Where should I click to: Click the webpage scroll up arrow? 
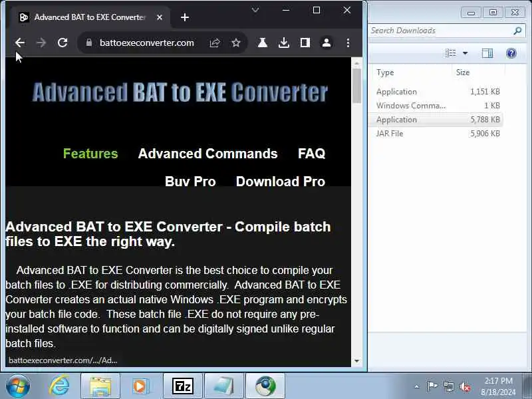coord(356,63)
